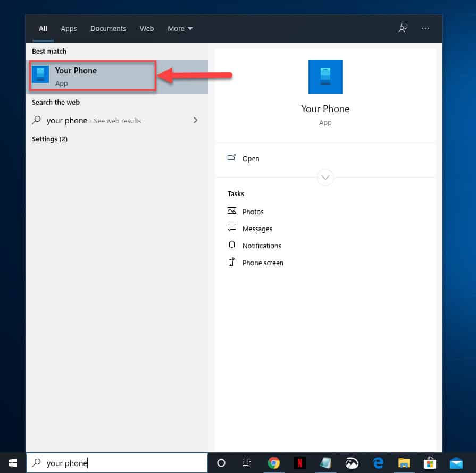The image size is (476, 473).
Task: Select the Photos task label
Action: (x=253, y=212)
